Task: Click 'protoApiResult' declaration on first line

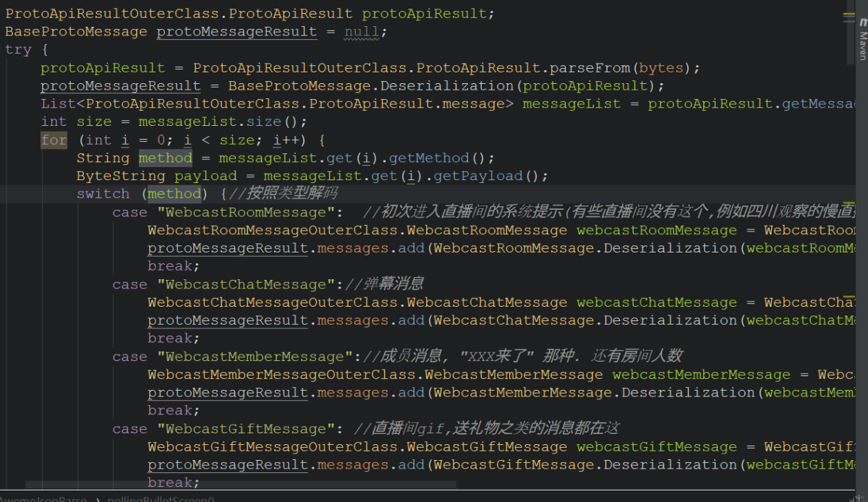Action: tap(425, 14)
